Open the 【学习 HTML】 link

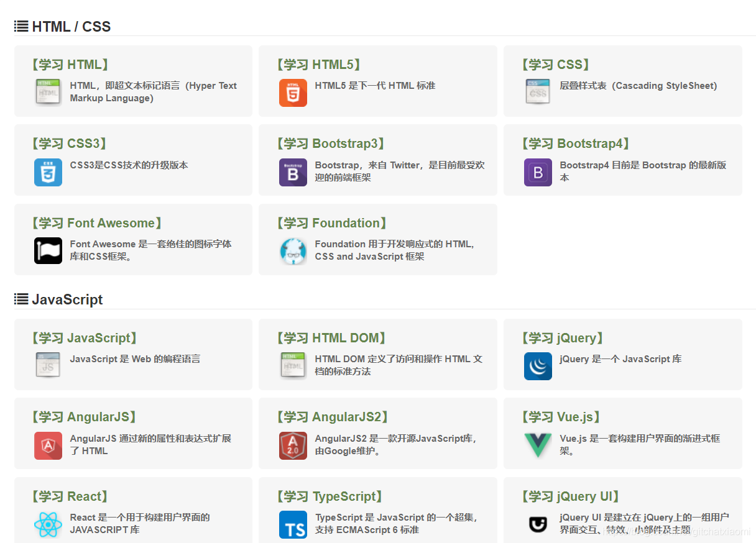pyautogui.click(x=69, y=65)
